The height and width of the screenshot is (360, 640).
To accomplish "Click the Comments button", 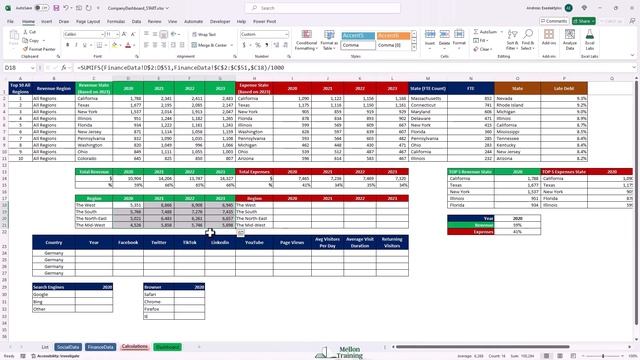I will (x=554, y=21).
